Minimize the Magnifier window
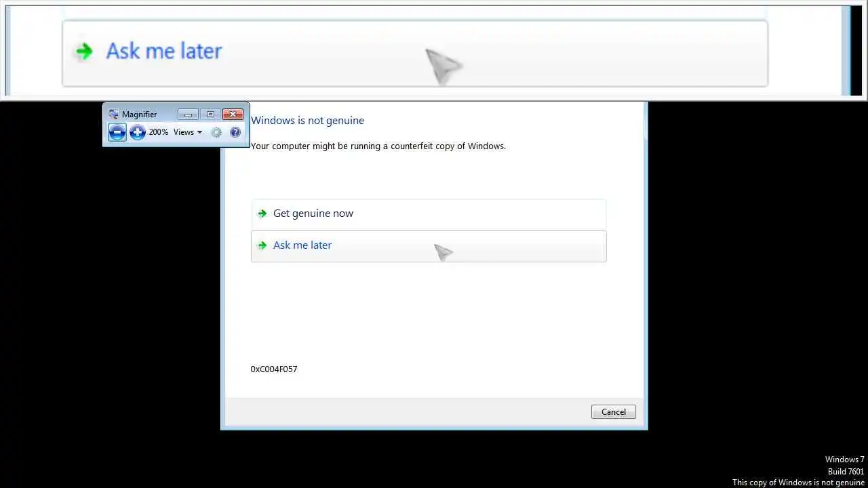This screenshot has height=488, width=868. point(188,115)
